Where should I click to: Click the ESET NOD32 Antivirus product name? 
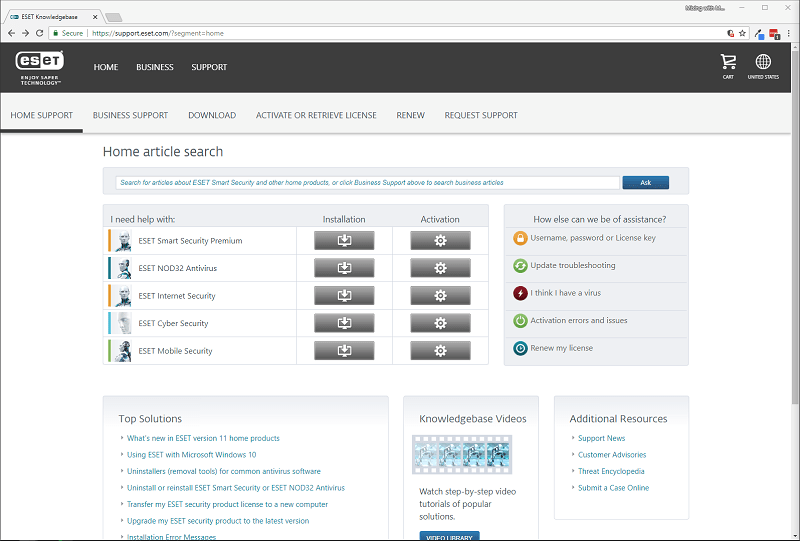178,268
